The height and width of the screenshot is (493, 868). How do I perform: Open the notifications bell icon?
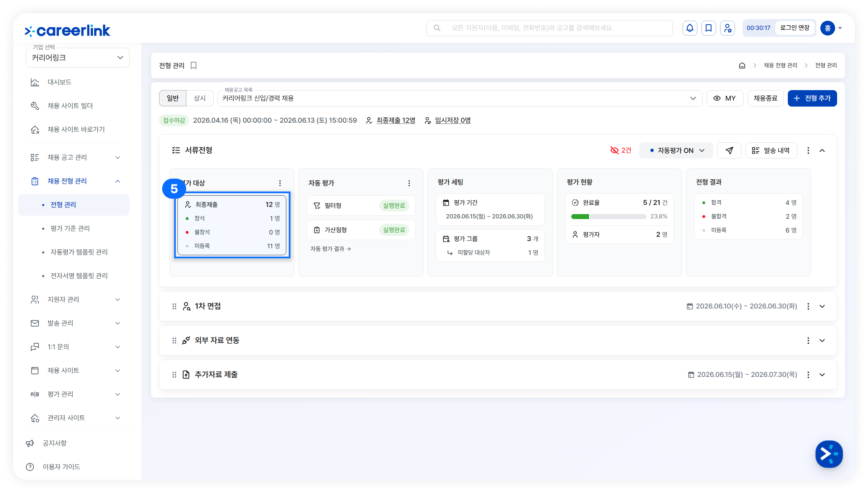click(690, 28)
